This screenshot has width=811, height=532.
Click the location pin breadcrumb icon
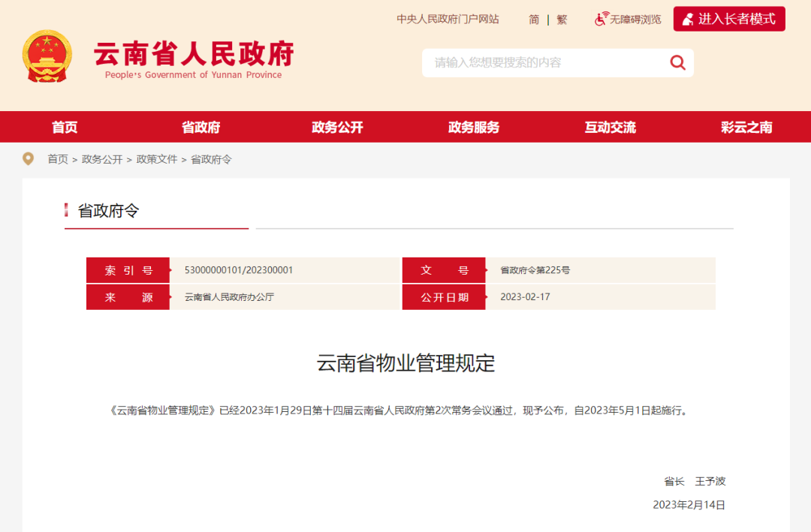coord(29,159)
